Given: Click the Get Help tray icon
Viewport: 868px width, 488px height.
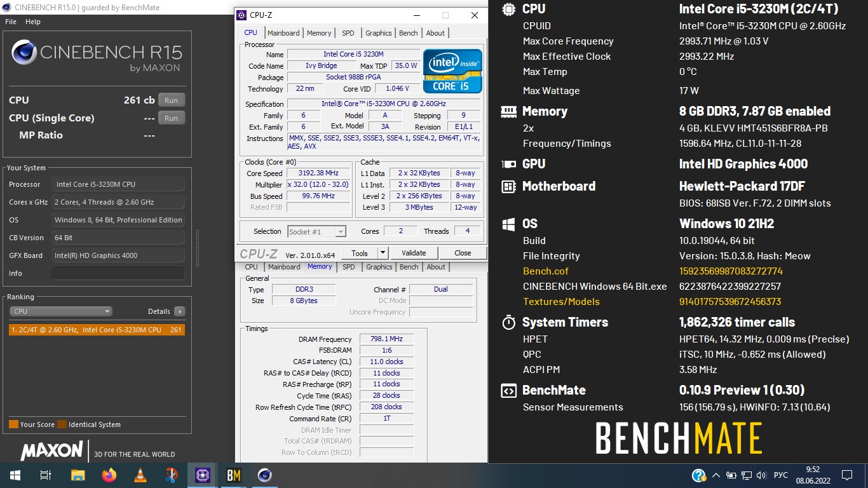Looking at the screenshot, I should point(698,475).
